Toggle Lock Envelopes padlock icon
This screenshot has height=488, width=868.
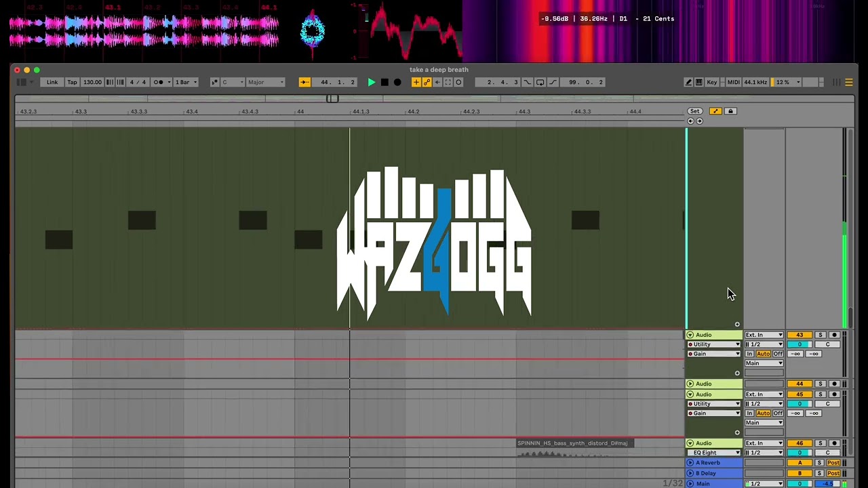pos(730,111)
